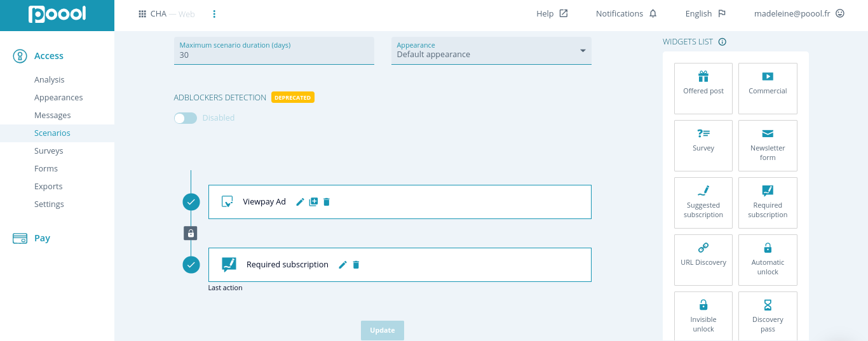
Task: Add the Automatic unlock widget
Action: (x=768, y=260)
